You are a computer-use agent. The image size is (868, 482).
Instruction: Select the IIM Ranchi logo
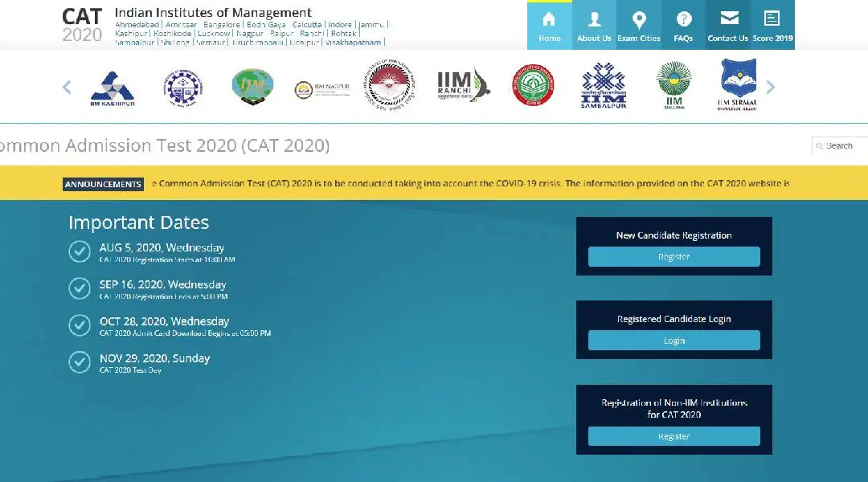[463, 87]
